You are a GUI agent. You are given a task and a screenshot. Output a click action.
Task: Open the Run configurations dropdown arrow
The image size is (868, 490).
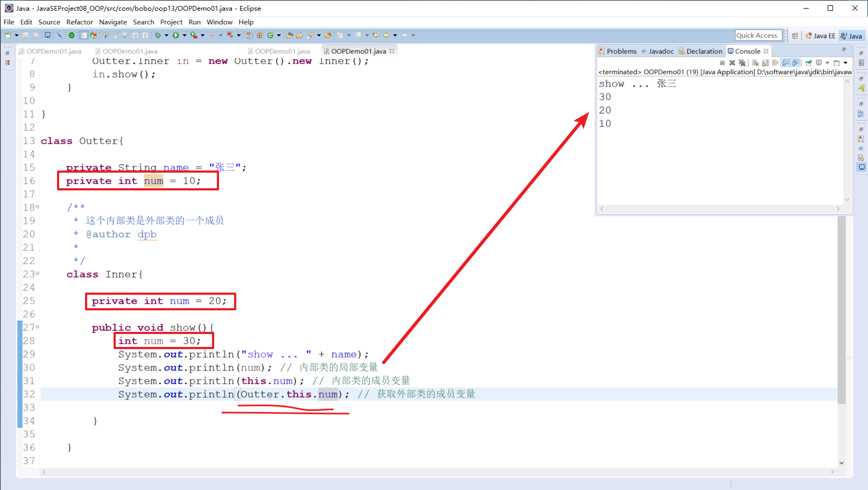tap(185, 35)
